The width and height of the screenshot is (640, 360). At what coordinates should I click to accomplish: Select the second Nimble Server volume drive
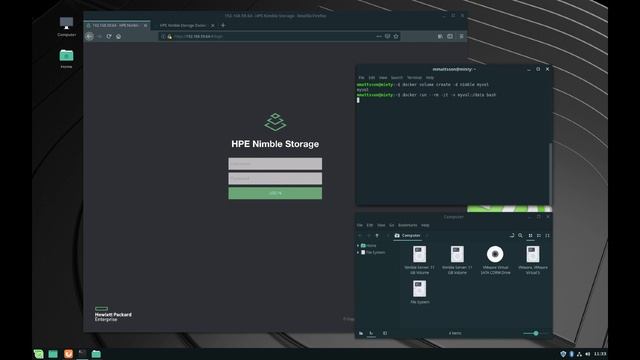point(457,260)
